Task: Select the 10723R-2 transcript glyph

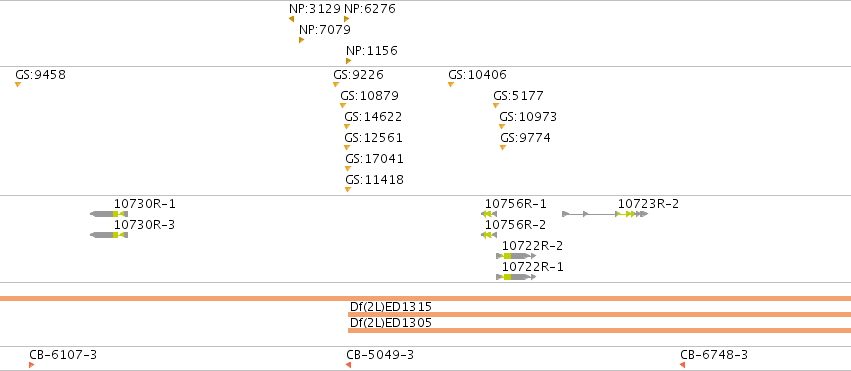Action: pos(605,214)
